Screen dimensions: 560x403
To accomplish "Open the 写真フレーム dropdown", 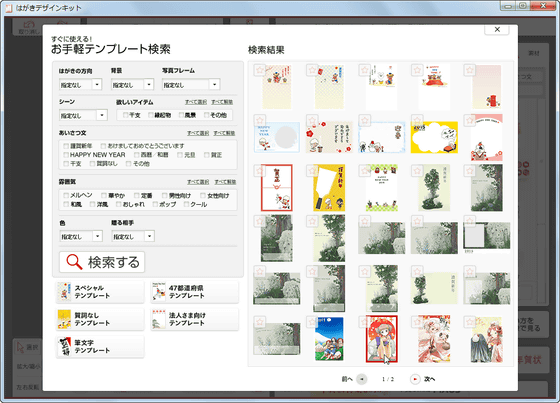I will [x=191, y=85].
